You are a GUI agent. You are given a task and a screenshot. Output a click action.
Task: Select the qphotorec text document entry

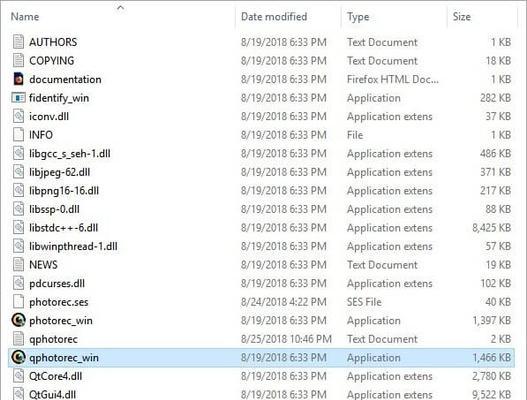53,339
